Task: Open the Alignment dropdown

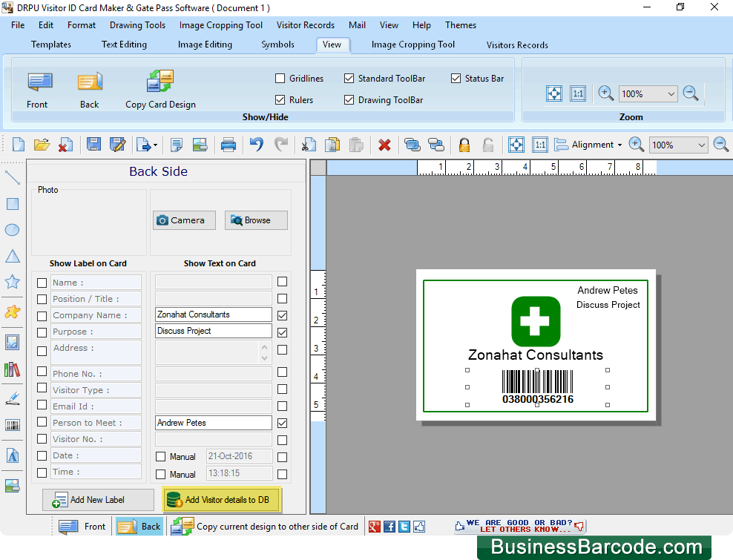Action: point(618,145)
